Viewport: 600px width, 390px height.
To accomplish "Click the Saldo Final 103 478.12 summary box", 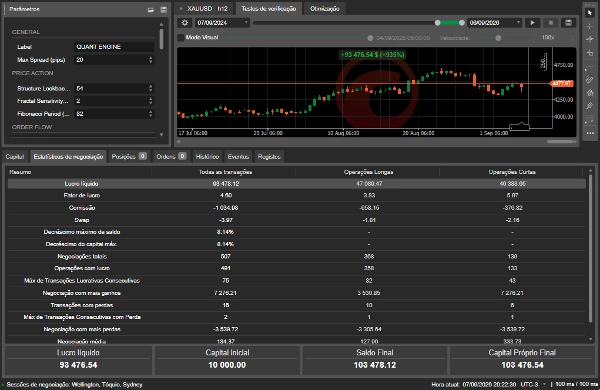I will (x=375, y=360).
